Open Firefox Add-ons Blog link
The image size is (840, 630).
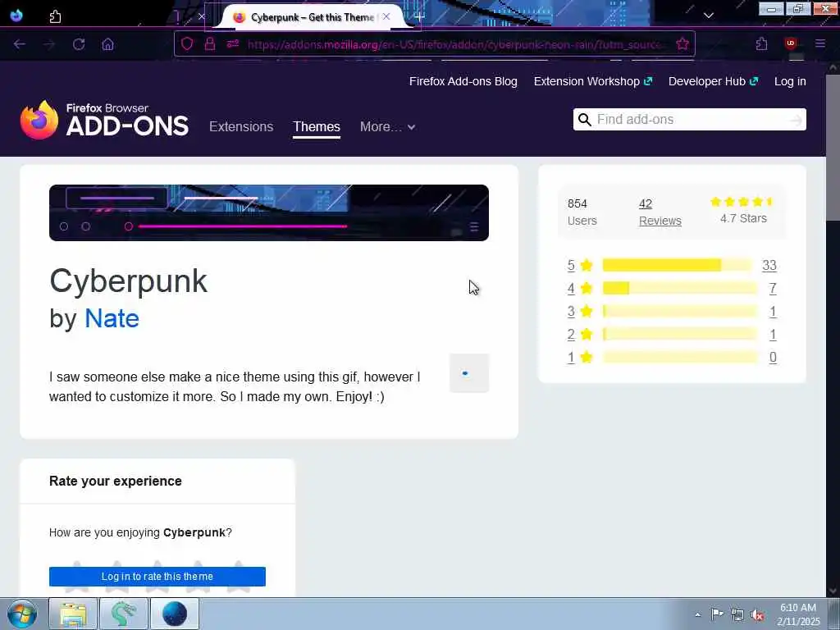tap(463, 81)
